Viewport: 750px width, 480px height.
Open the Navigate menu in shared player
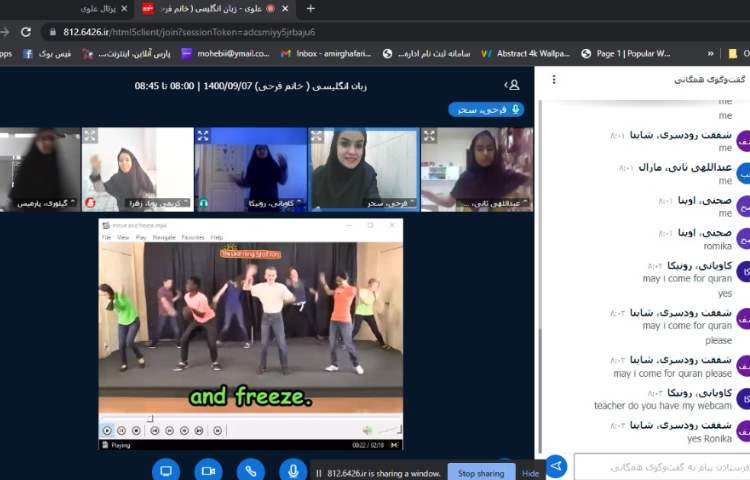click(x=164, y=237)
